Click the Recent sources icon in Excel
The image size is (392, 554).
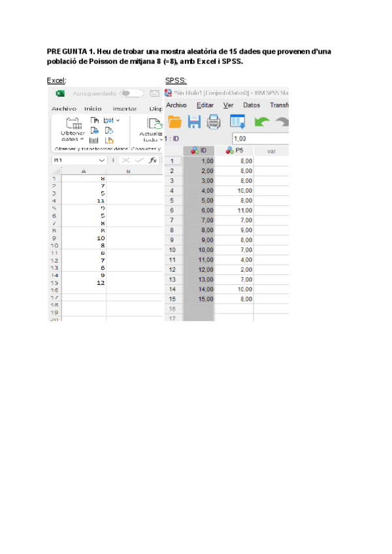click(x=109, y=131)
